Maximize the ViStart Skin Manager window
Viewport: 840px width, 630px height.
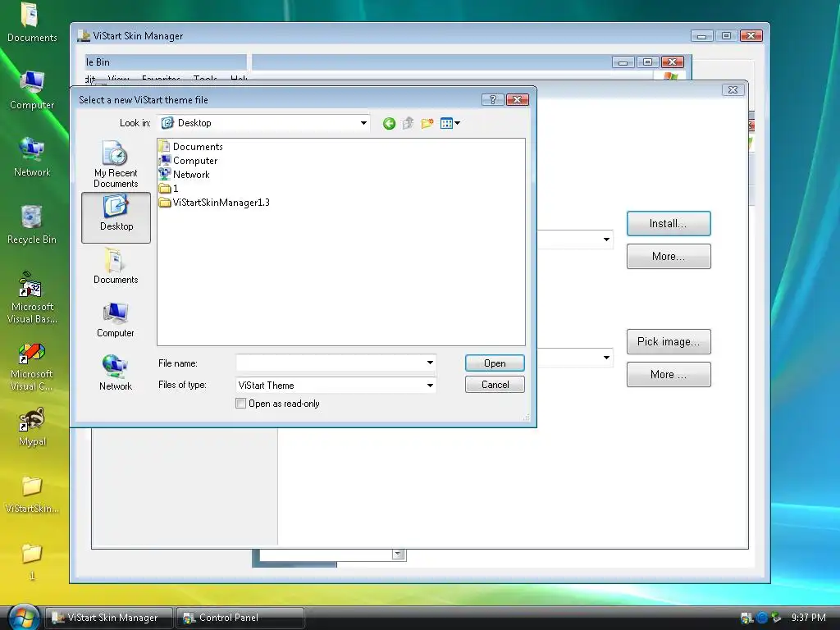726,36
